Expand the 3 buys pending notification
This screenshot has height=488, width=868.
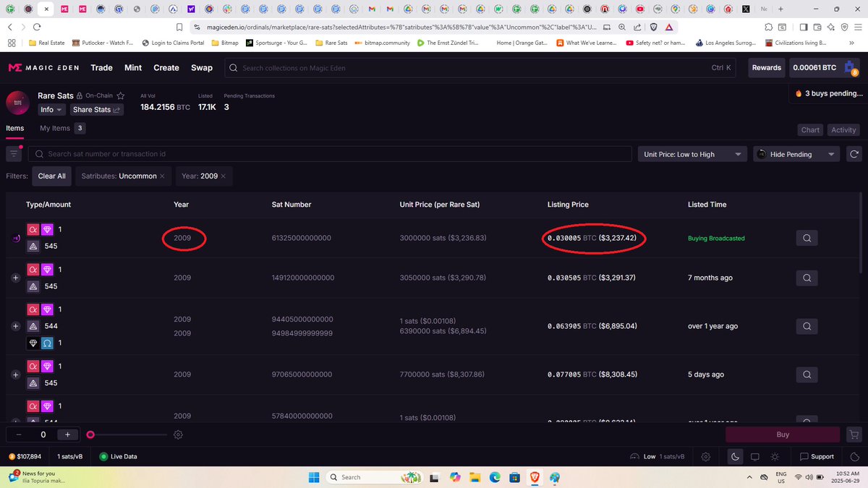[829, 93]
